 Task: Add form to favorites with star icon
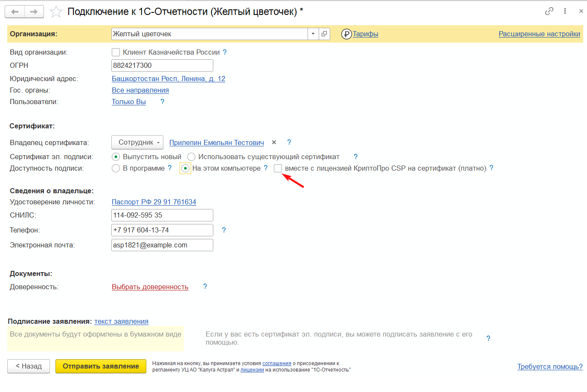point(56,12)
